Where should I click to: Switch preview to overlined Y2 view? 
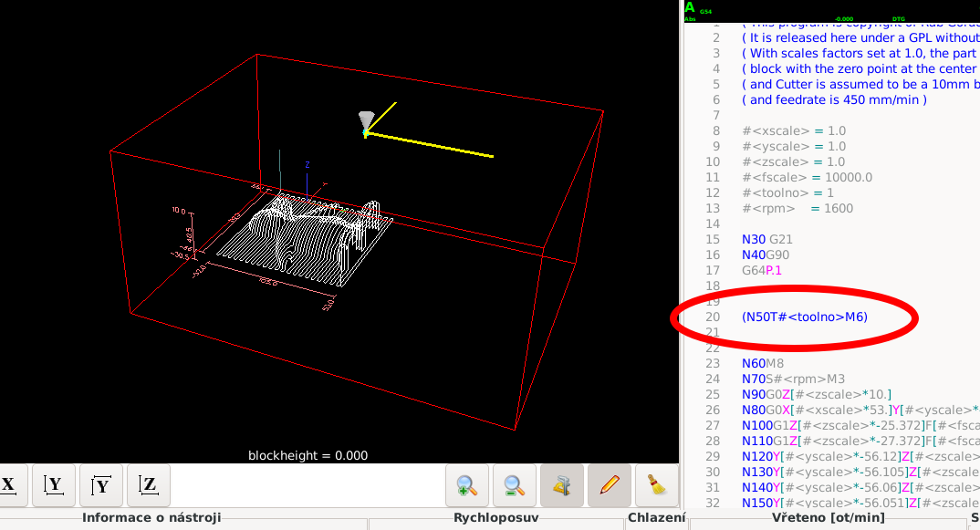[101, 485]
